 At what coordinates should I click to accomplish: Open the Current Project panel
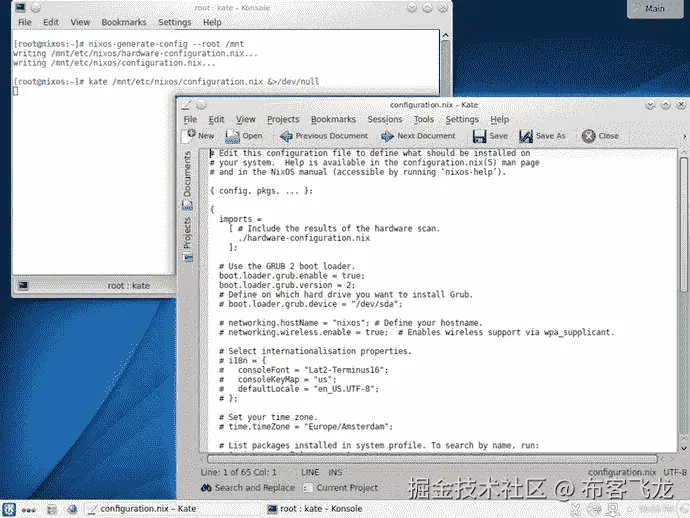pos(341,488)
